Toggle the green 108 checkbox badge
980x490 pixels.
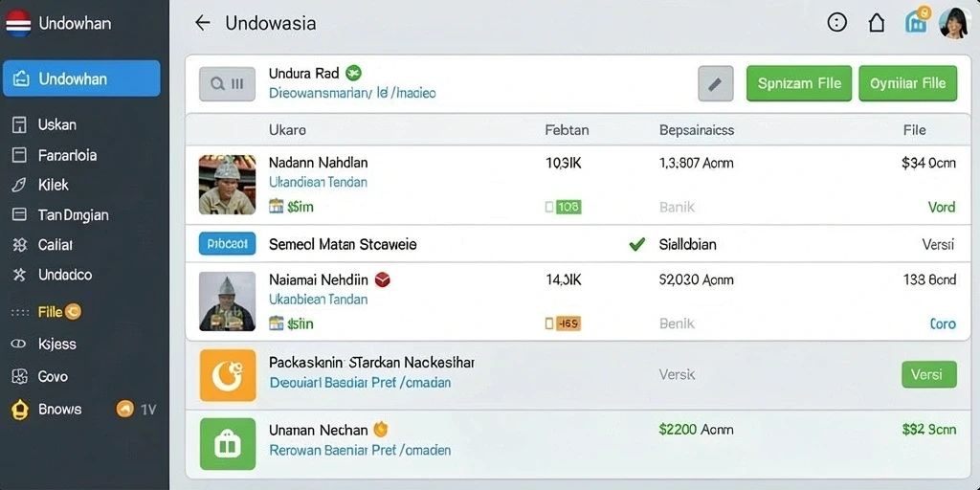pos(563,207)
